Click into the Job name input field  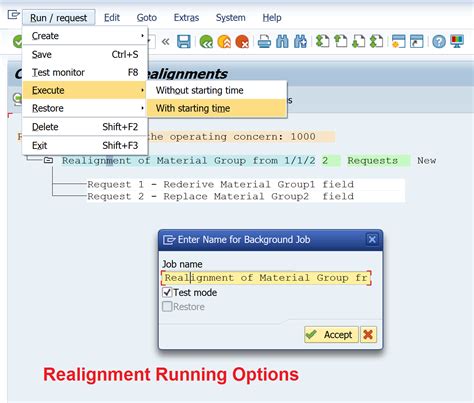pos(266,278)
